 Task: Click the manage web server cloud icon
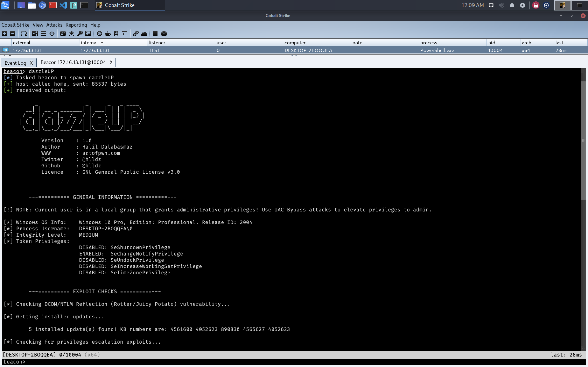click(144, 34)
